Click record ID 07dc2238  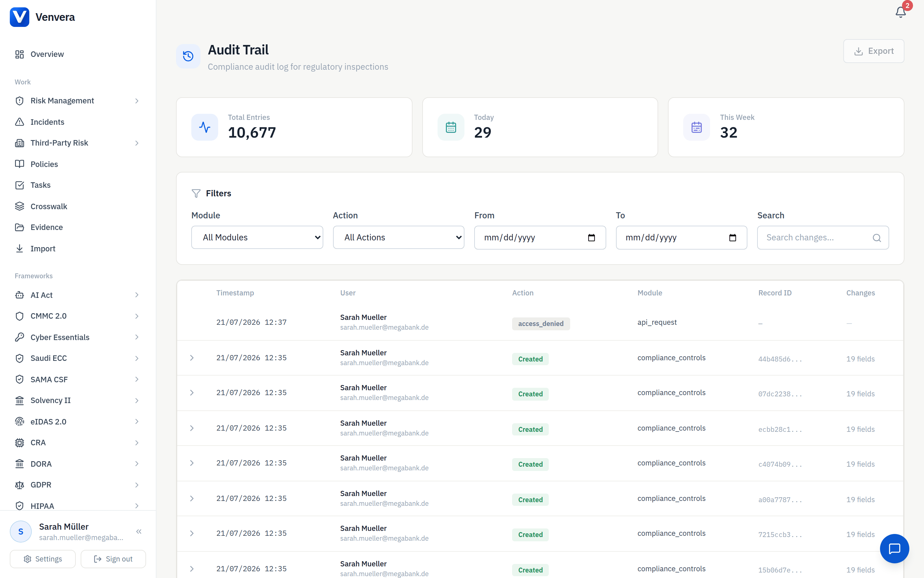pos(780,394)
